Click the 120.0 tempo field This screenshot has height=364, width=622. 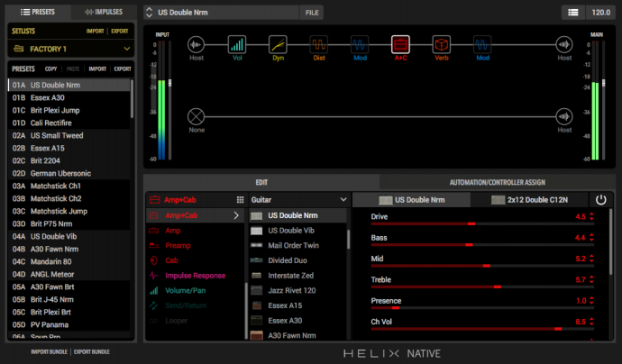click(x=600, y=13)
